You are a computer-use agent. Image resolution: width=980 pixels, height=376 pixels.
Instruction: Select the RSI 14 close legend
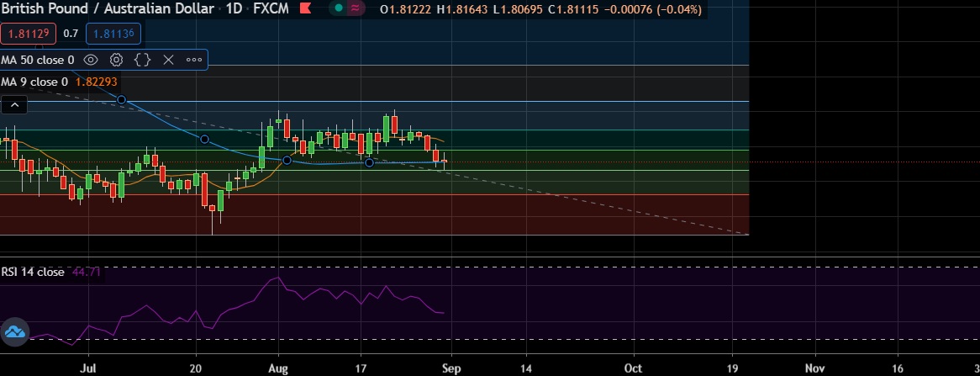coord(33,273)
